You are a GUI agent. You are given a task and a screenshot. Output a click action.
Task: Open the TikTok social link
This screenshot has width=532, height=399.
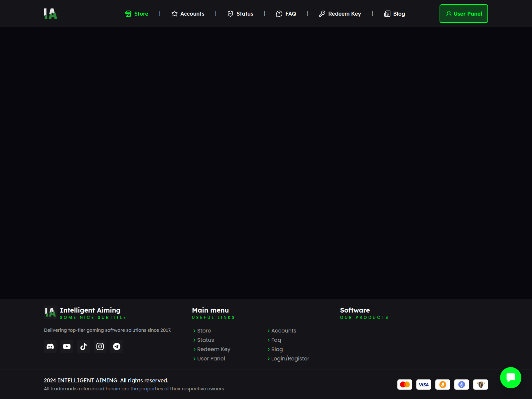(x=83, y=346)
